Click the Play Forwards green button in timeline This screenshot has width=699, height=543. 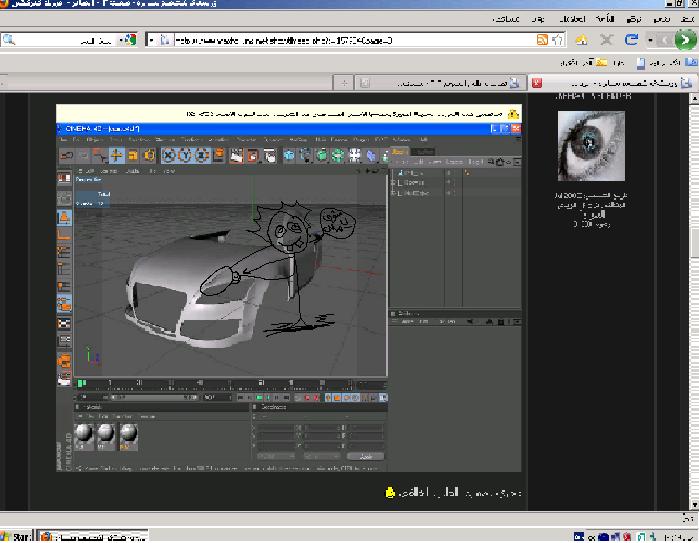pyautogui.click(x=259, y=397)
